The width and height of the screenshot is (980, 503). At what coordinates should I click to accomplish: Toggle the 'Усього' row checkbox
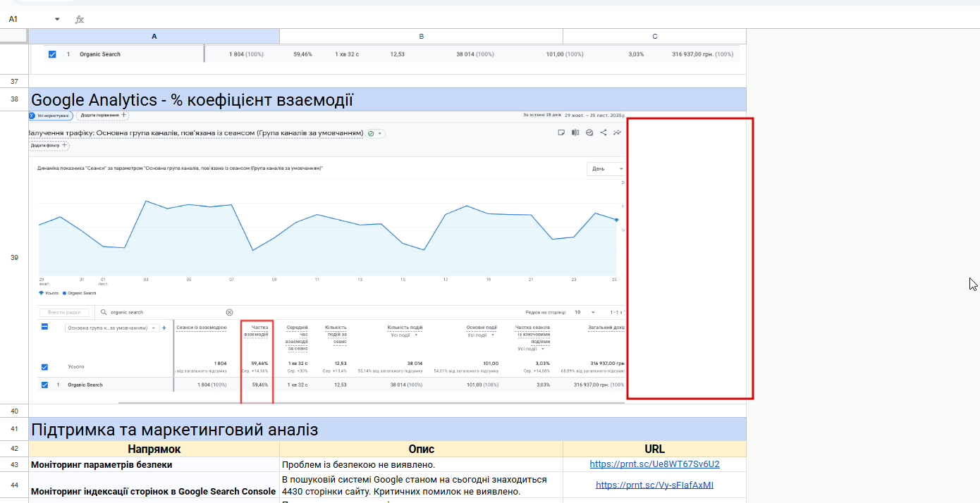pos(44,366)
